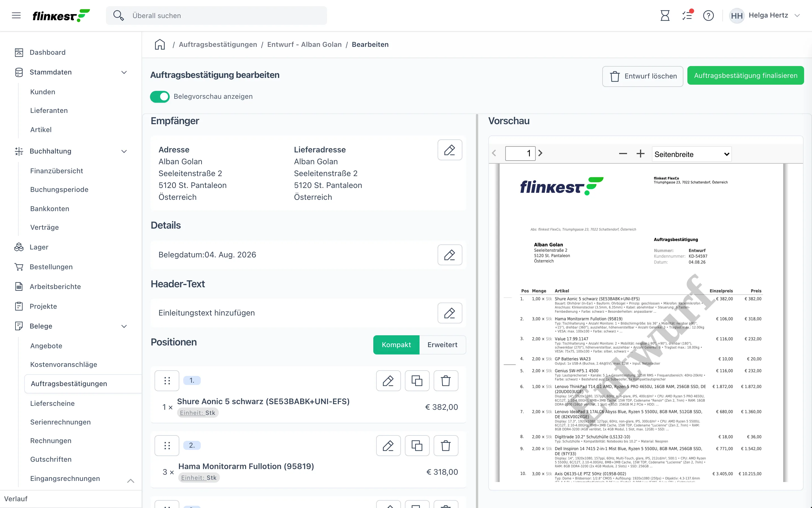The width and height of the screenshot is (812, 508).
Task: Click the Überall suchen search field
Action: coord(217,16)
